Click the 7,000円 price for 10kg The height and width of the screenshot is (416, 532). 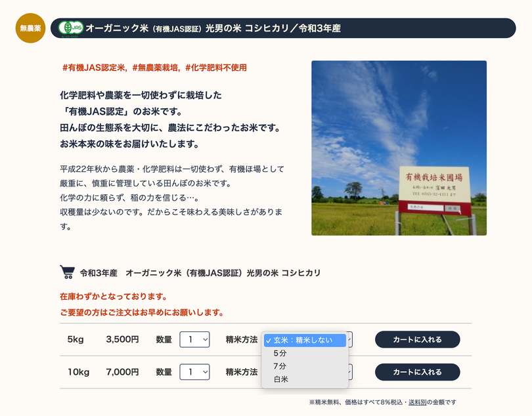pyautogui.click(x=122, y=372)
